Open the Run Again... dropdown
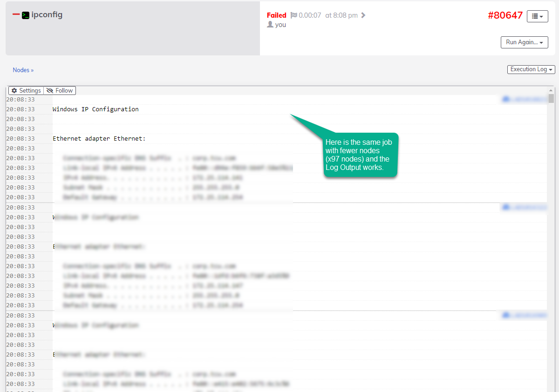Viewport: 559px width, 392px height. tap(524, 42)
